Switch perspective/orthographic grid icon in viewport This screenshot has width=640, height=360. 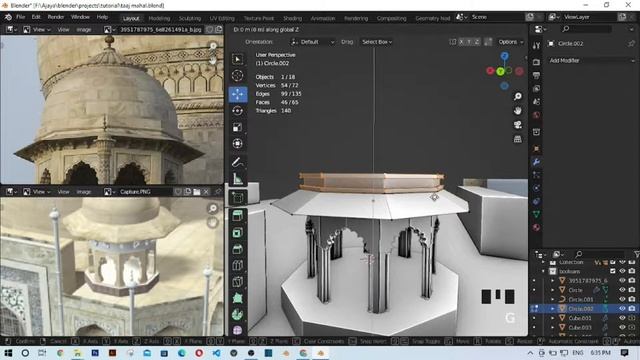click(518, 139)
